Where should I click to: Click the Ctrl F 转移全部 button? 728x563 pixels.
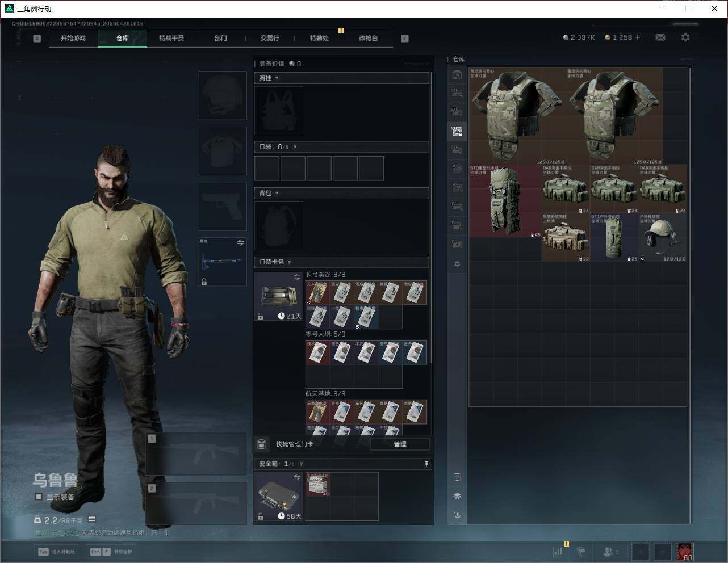pos(111,552)
